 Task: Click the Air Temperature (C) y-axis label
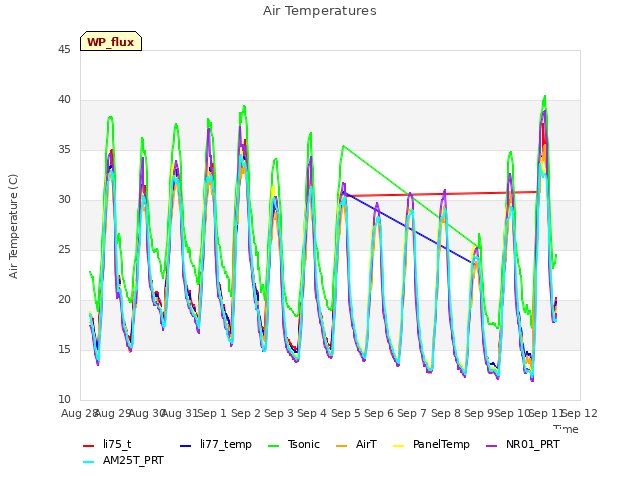tap(13, 226)
